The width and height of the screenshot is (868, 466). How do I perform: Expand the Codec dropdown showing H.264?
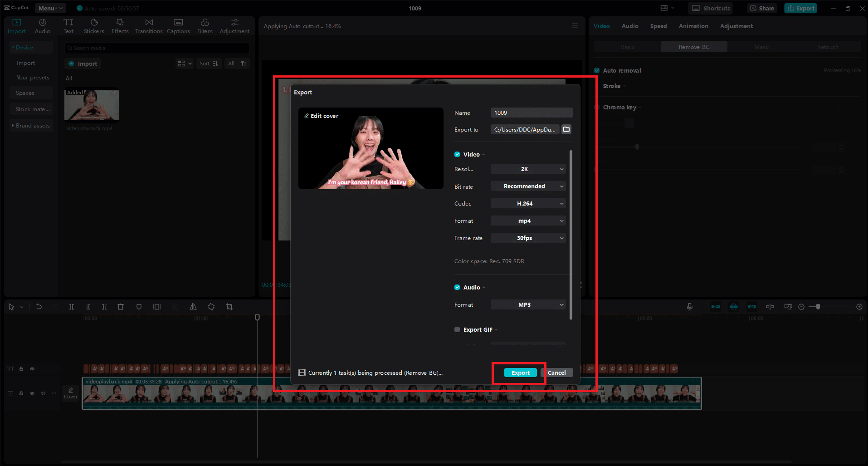528,204
